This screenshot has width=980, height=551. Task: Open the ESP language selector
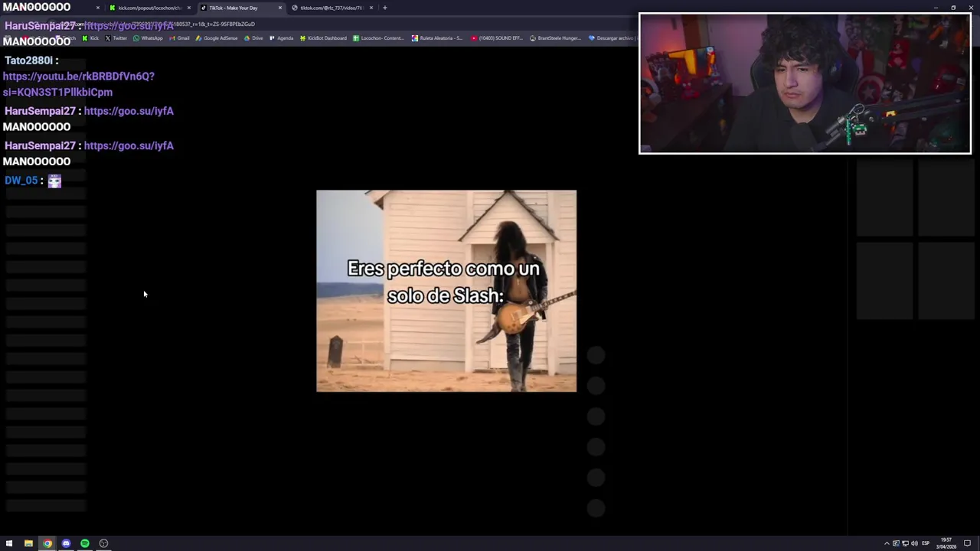coord(926,543)
